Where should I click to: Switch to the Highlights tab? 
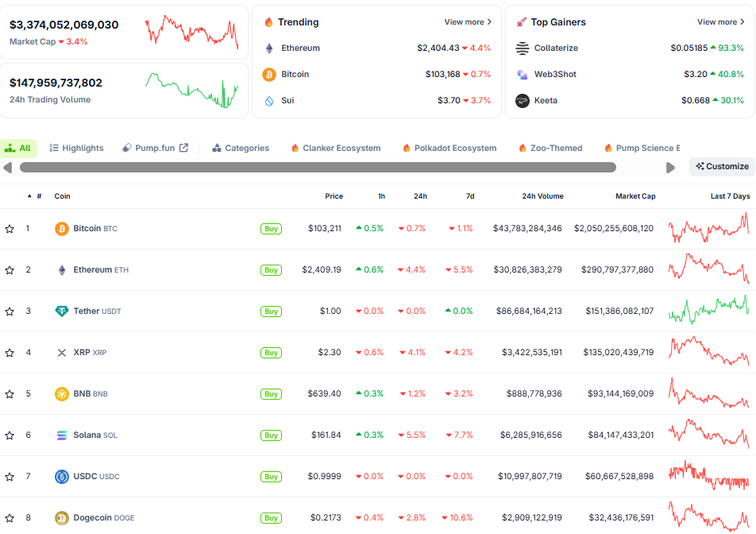[76, 148]
